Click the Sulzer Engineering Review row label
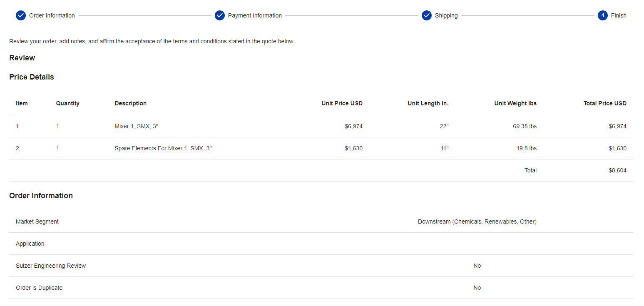 tap(51, 266)
